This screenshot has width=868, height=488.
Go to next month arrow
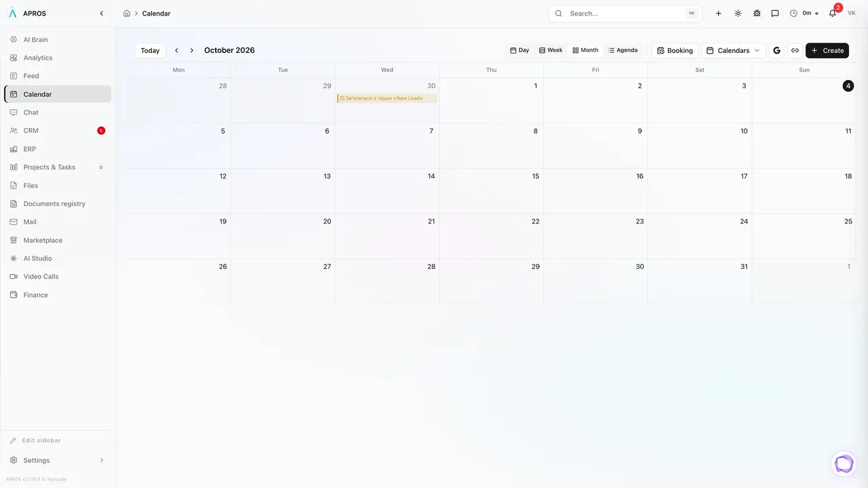coord(192,50)
